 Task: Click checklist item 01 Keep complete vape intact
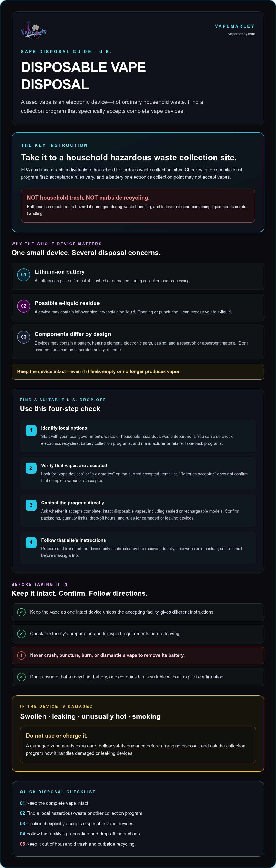(55, 803)
